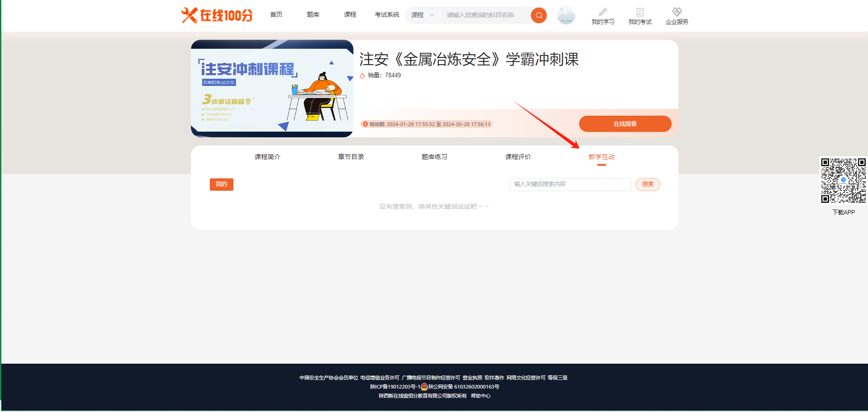The height and width of the screenshot is (412, 868).
Task: Click the clock icon beside 有效期
Action: tap(365, 124)
